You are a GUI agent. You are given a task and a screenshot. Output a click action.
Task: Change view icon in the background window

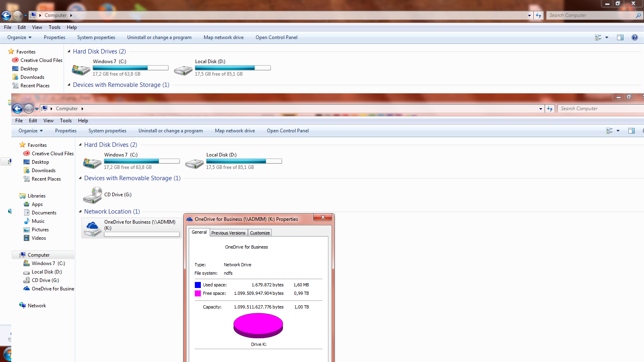(598, 37)
